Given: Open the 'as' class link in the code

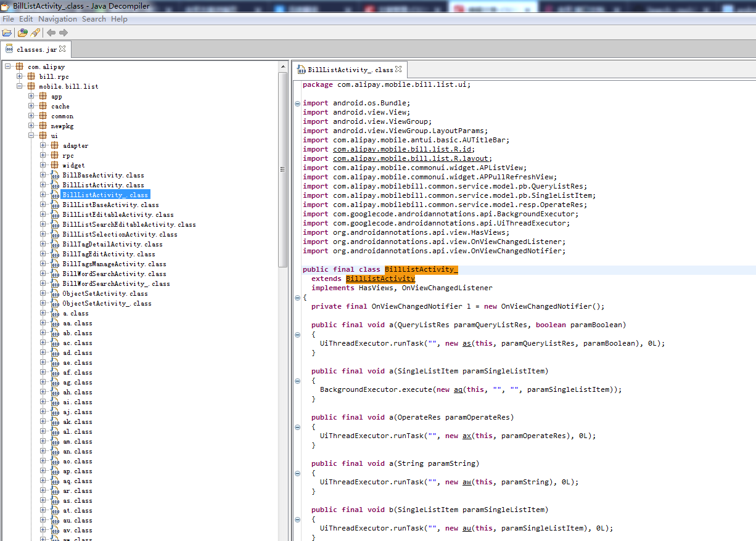Looking at the screenshot, I should point(467,343).
